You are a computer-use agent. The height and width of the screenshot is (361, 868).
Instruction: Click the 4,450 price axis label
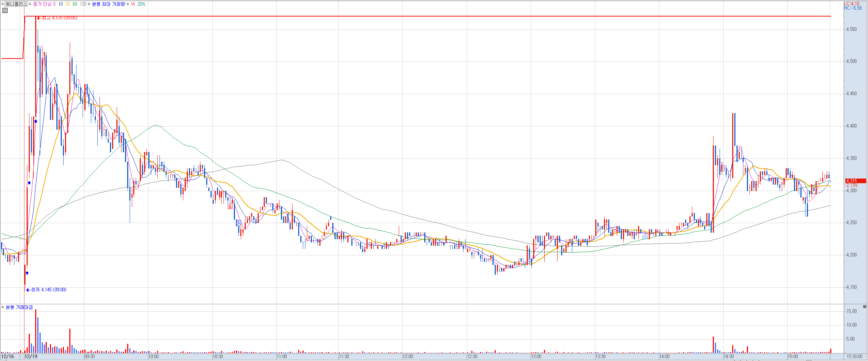[851, 94]
